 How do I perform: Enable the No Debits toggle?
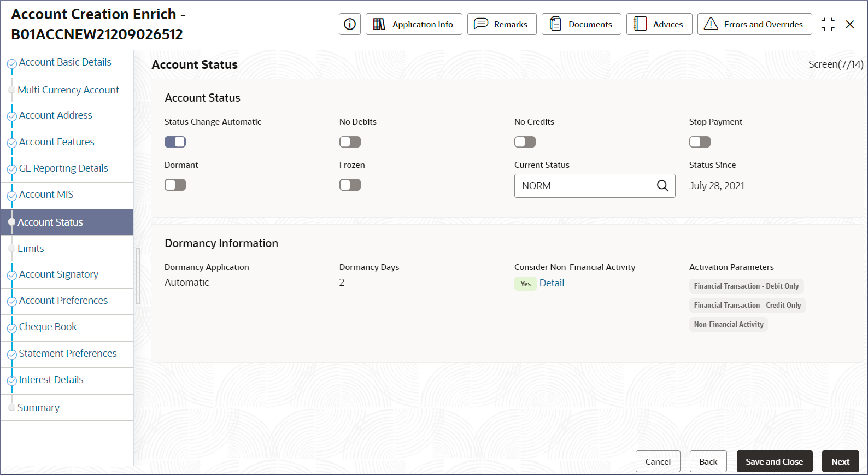coord(350,142)
